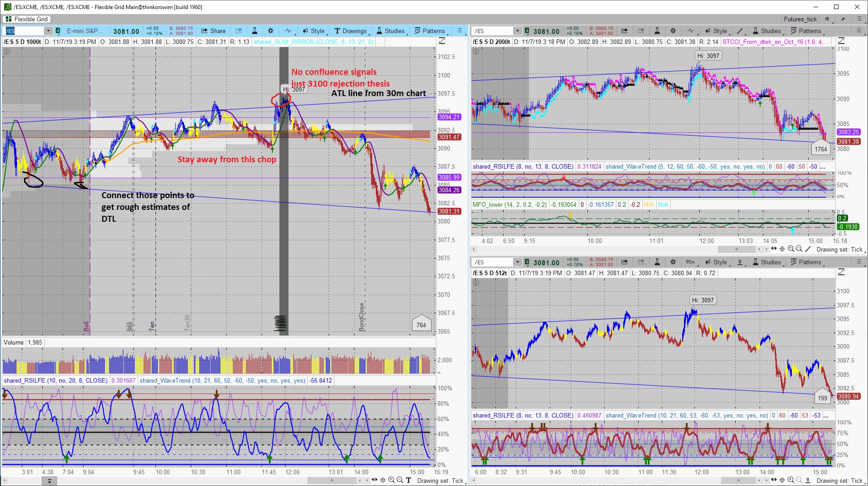Open drawing tool selector in bottom-right chart toolbar

[x=740, y=262]
